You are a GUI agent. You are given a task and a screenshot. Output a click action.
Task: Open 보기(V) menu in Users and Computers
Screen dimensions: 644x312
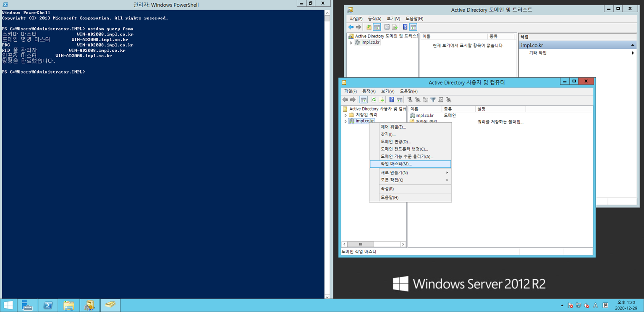(387, 91)
